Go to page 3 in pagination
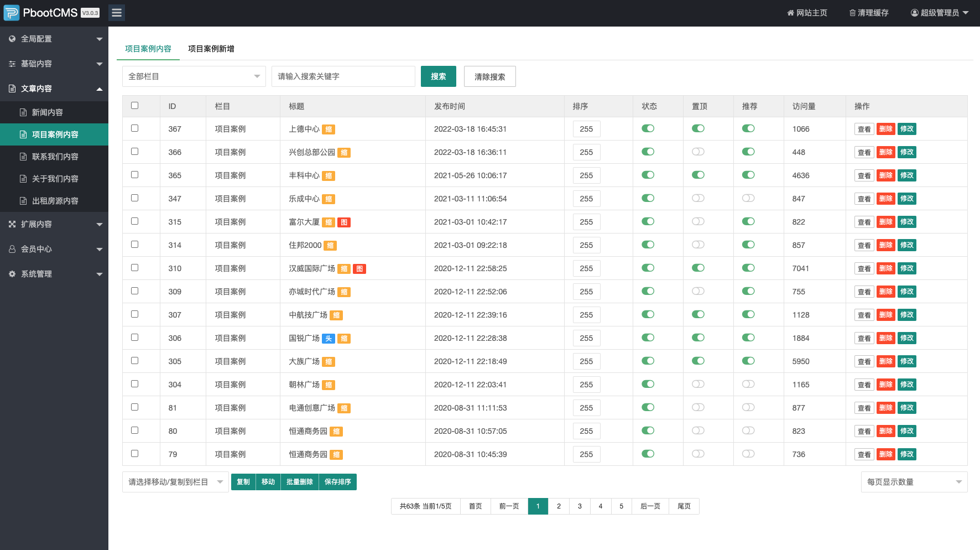The width and height of the screenshot is (980, 550). (x=580, y=506)
